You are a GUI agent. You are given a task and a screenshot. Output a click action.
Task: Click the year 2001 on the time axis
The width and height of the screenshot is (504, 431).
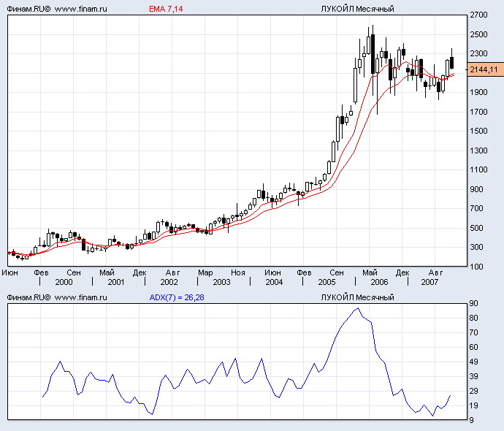click(116, 282)
